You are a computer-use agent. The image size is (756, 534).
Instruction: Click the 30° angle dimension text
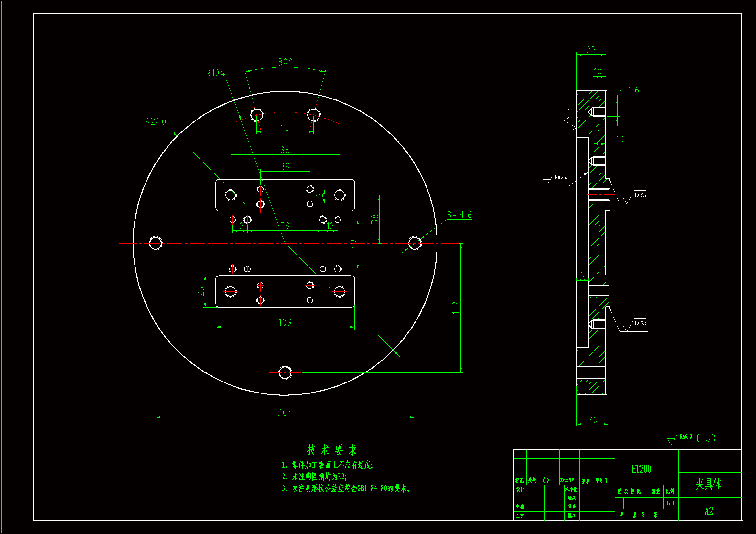tap(285, 62)
